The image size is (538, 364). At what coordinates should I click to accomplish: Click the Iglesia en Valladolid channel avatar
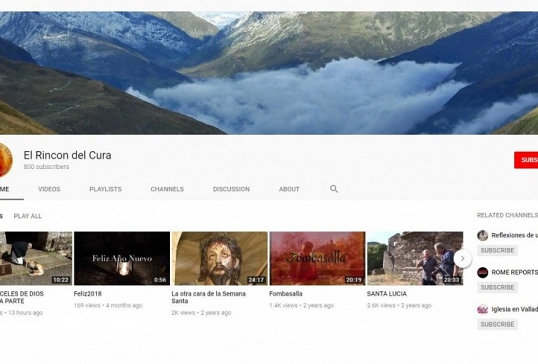[x=482, y=309]
